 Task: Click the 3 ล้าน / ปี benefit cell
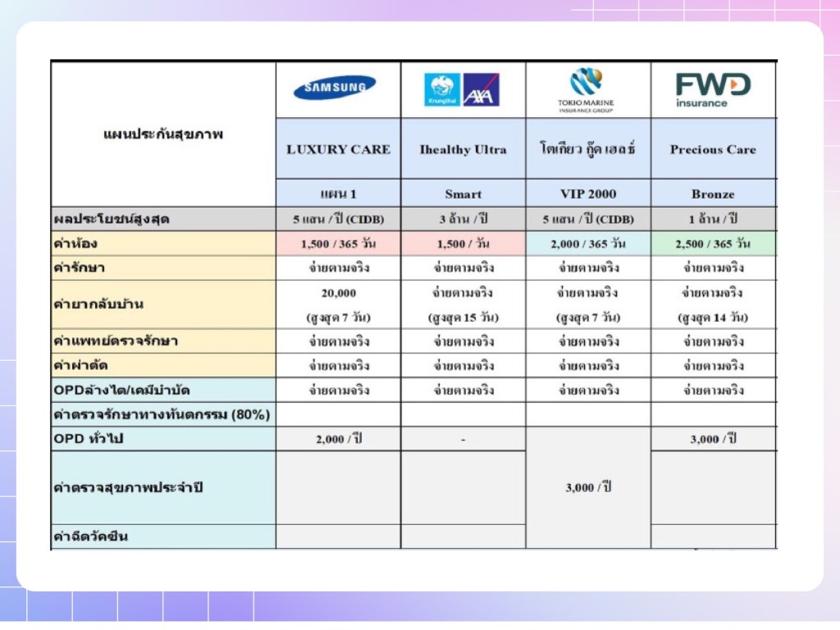(463, 219)
